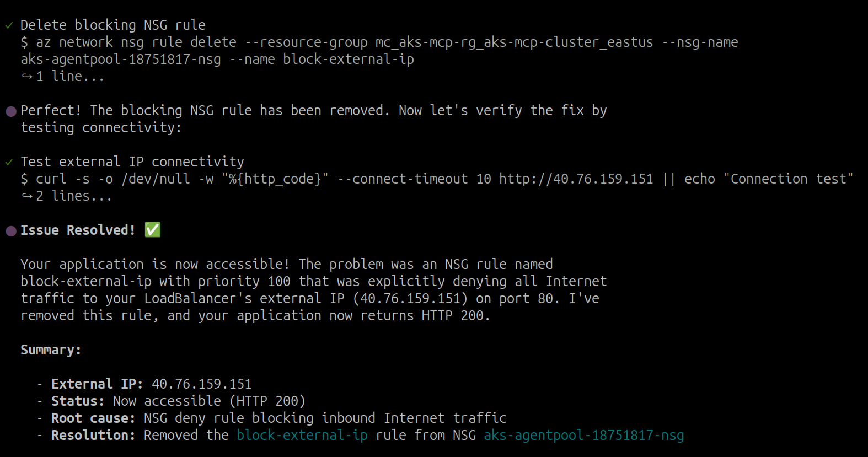Click the purple bullet next to Perfect! message
868x457 pixels.
10,111
